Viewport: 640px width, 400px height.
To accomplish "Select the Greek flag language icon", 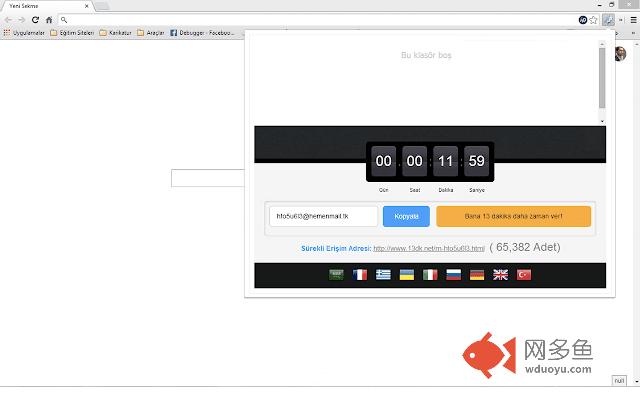I will coord(384,274).
